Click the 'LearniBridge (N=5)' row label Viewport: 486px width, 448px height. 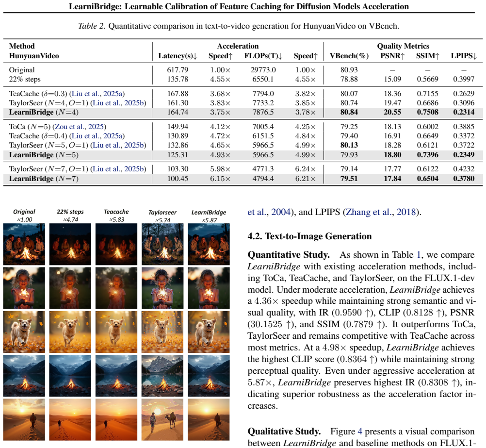pos(44,155)
